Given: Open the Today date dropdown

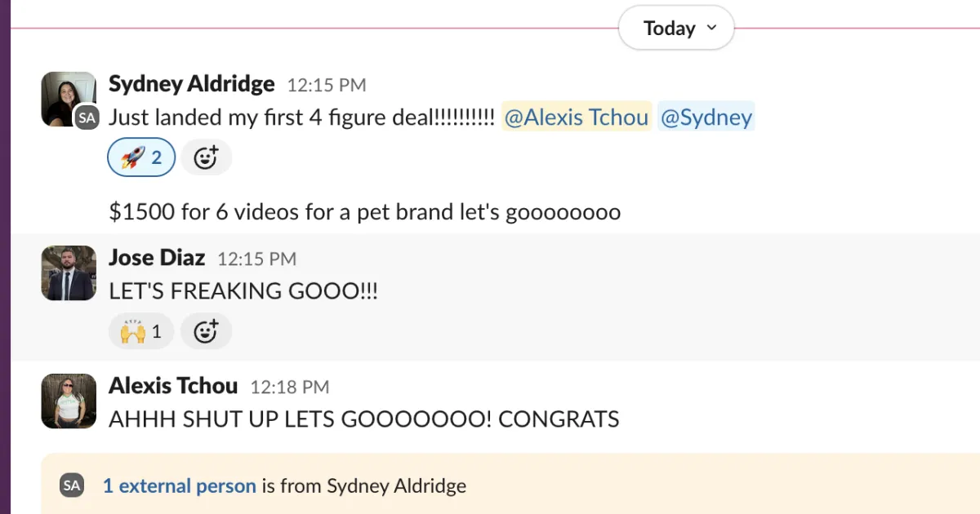Looking at the screenshot, I should click(676, 29).
